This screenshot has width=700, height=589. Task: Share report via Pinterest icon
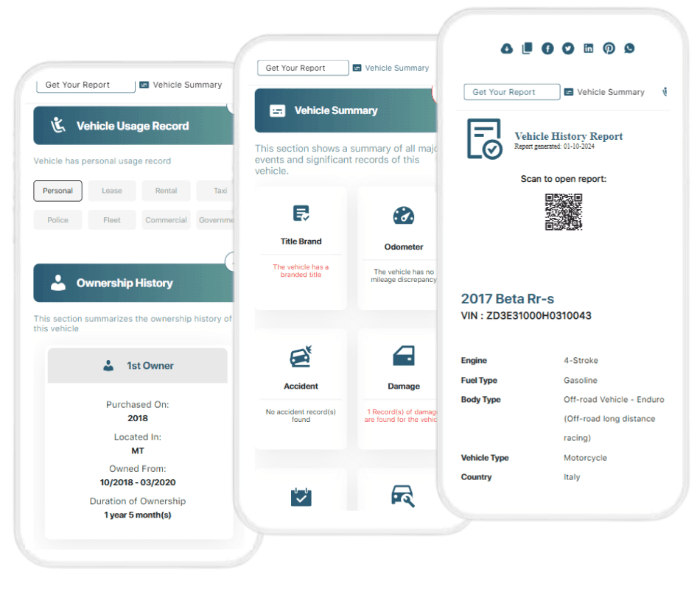609,49
